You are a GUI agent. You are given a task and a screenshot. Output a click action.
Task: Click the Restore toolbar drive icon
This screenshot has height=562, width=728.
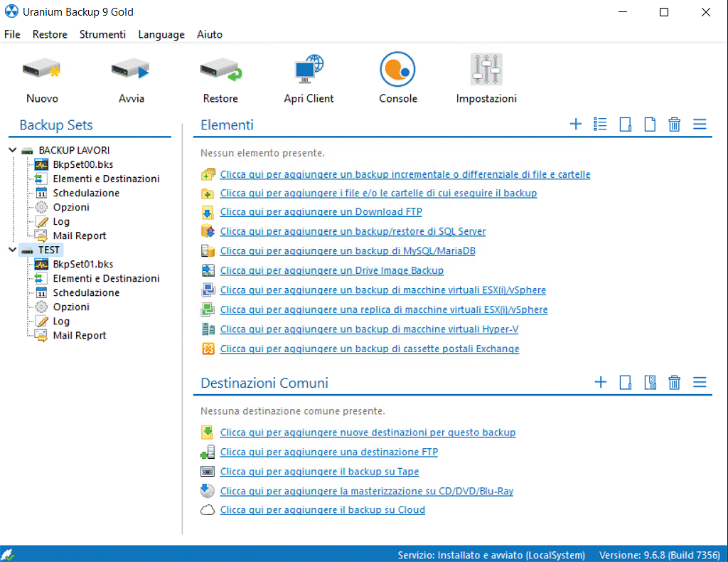pyautogui.click(x=220, y=70)
